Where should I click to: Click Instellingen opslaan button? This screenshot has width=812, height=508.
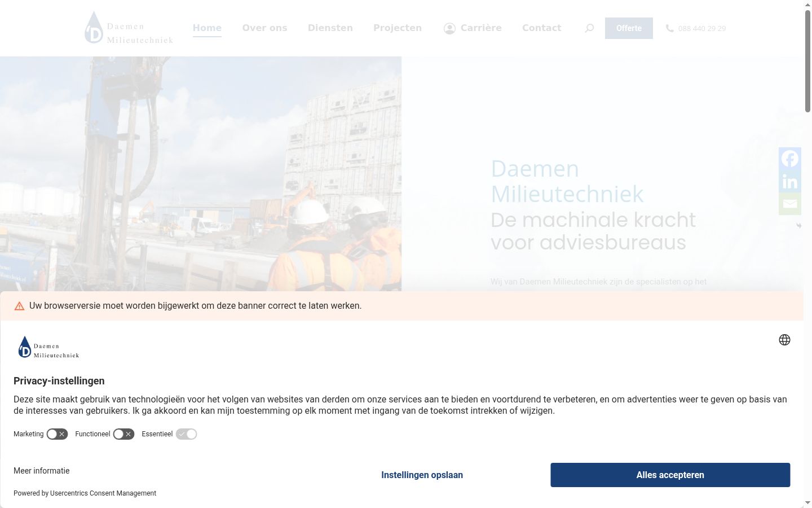pos(422,475)
